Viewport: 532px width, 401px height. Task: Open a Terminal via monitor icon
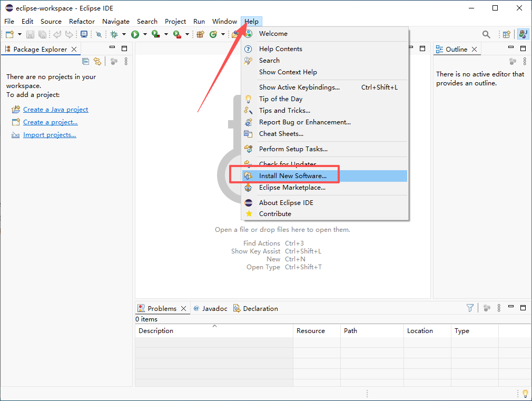pos(84,34)
